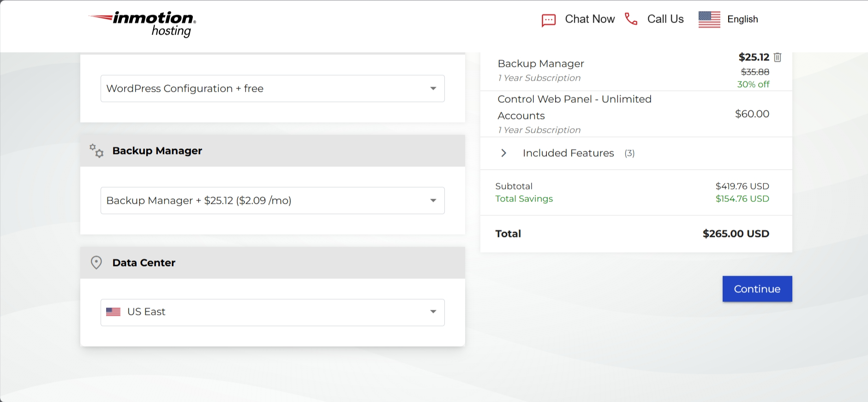Expand the Included Features chevron
The image size is (868, 402).
pyautogui.click(x=504, y=153)
